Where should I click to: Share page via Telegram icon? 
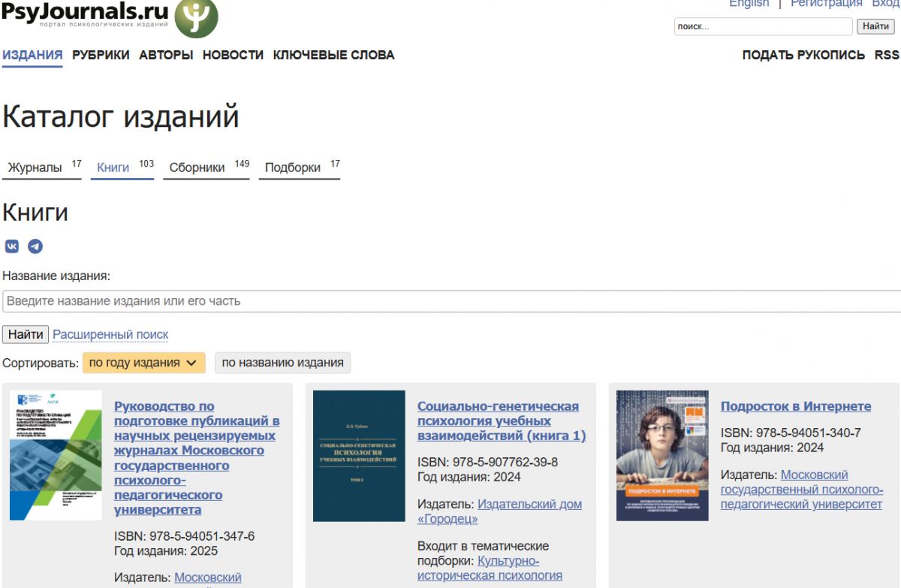point(35,246)
